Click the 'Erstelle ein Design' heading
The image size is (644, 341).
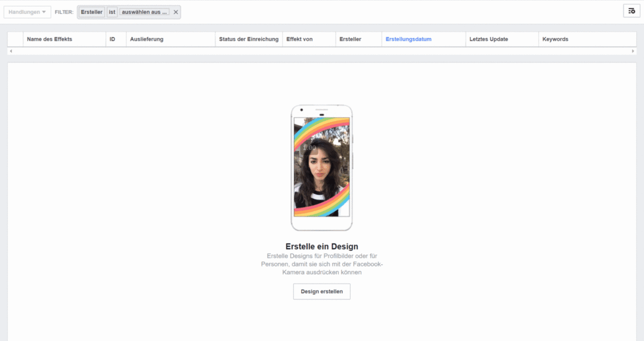321,246
